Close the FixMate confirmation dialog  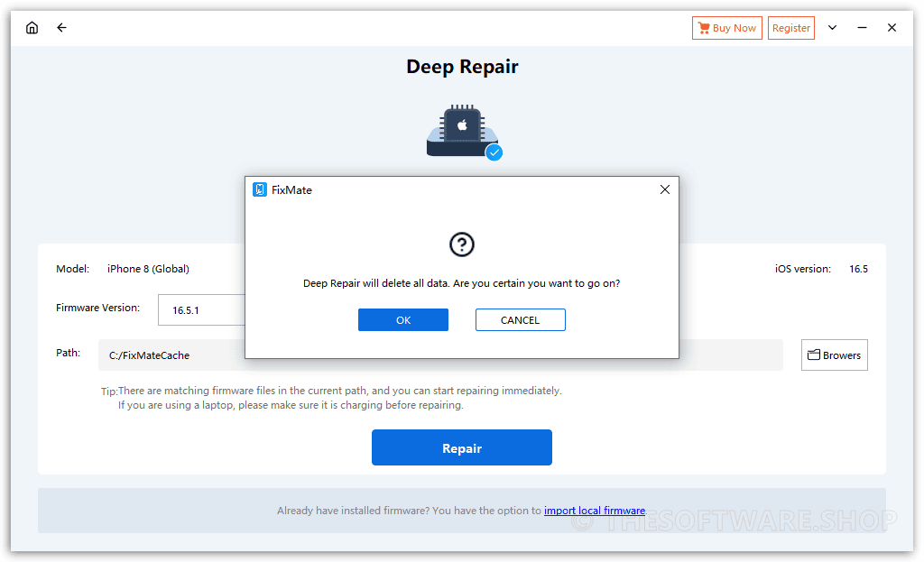point(665,189)
